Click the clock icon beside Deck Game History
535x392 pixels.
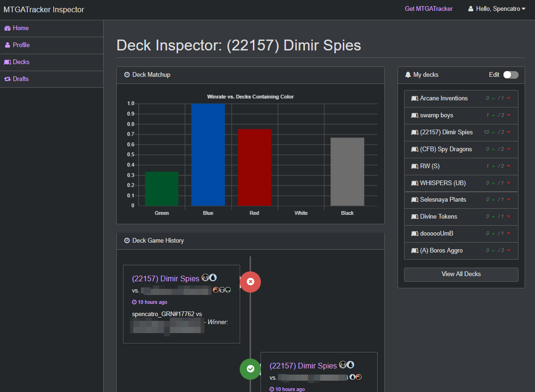point(127,241)
